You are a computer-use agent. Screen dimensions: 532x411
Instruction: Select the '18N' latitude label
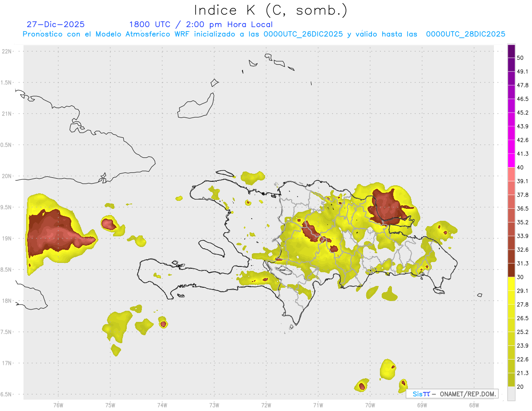click(x=7, y=301)
